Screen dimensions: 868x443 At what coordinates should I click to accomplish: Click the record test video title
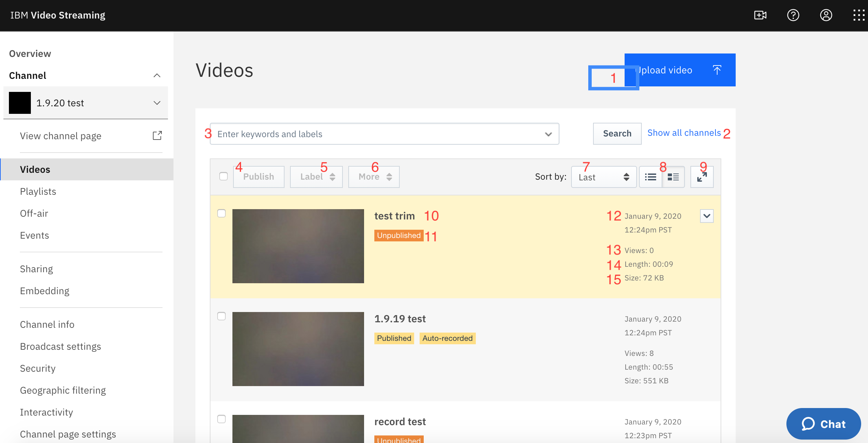point(400,422)
